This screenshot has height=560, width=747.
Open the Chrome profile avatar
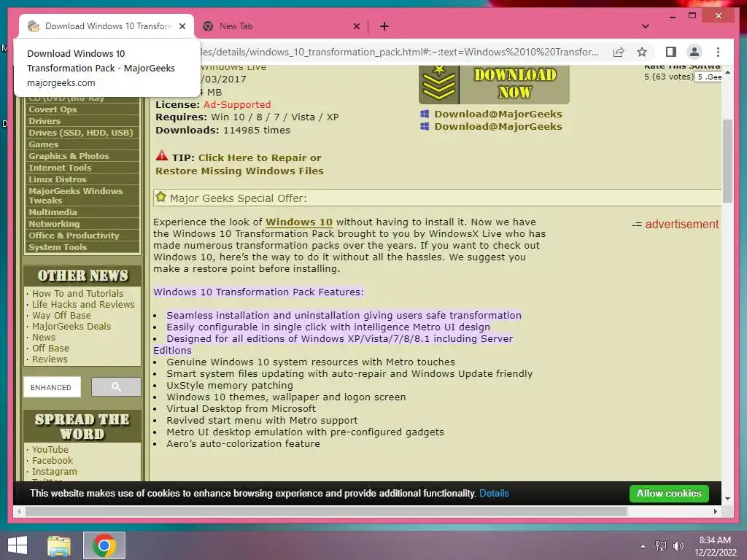pos(694,52)
